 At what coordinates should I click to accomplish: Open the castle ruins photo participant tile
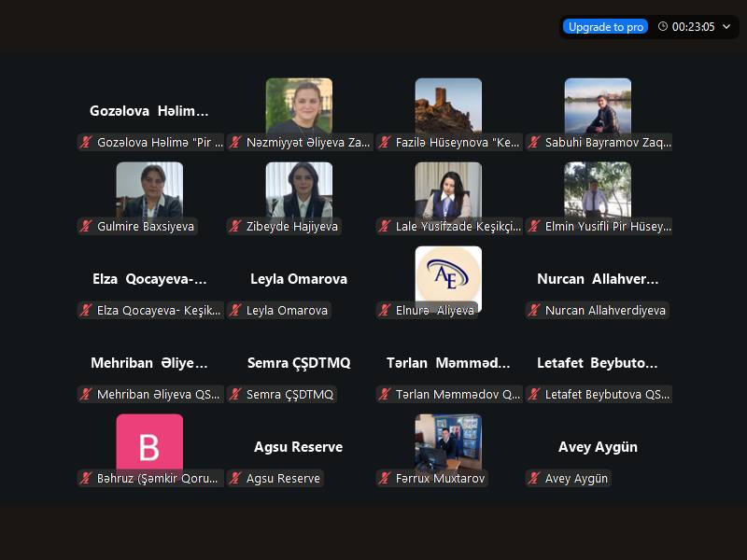point(448,106)
